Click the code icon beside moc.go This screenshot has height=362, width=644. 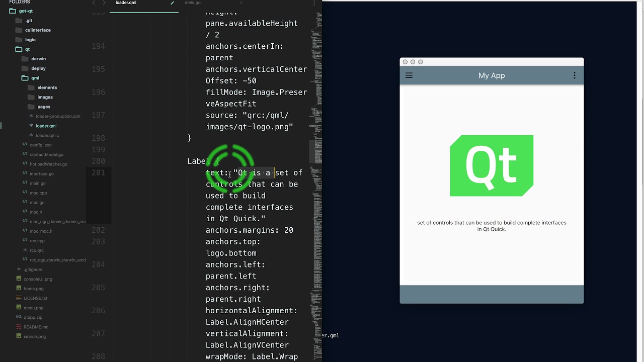tap(25, 202)
